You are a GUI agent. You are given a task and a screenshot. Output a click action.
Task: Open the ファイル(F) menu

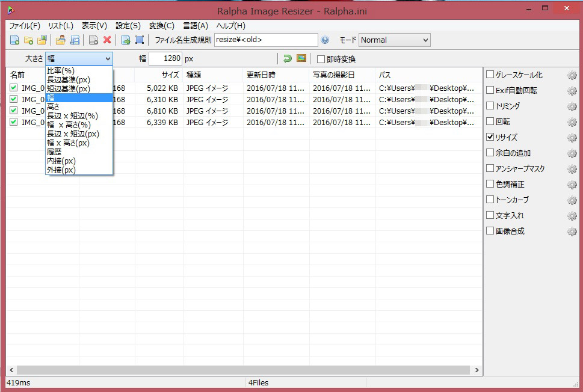pyautogui.click(x=24, y=26)
